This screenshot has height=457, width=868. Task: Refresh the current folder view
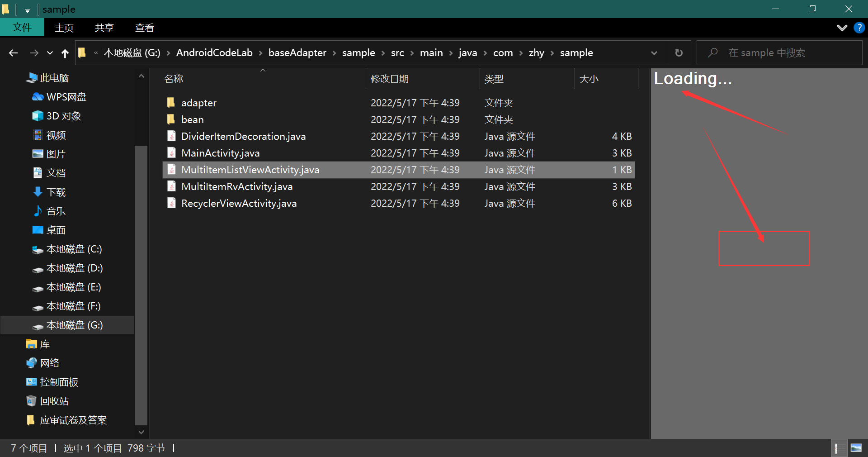678,52
